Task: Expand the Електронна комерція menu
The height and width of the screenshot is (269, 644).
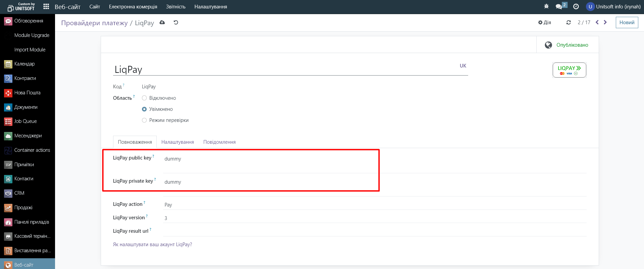Action: pos(133,7)
